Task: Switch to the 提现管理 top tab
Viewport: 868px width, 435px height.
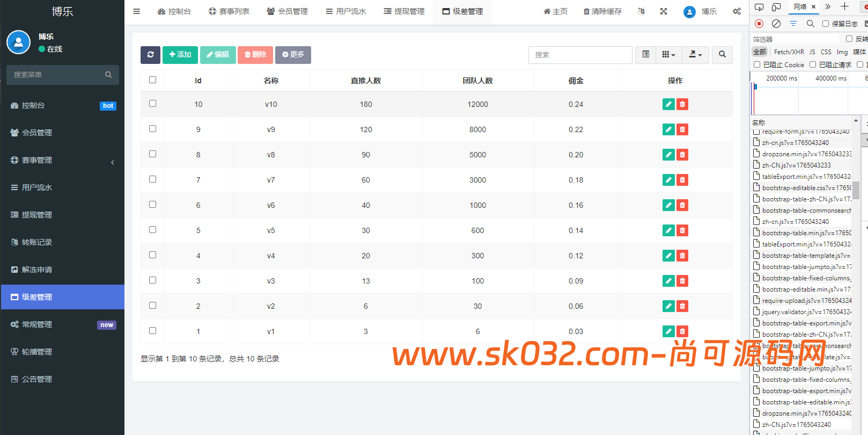Action: pos(404,11)
